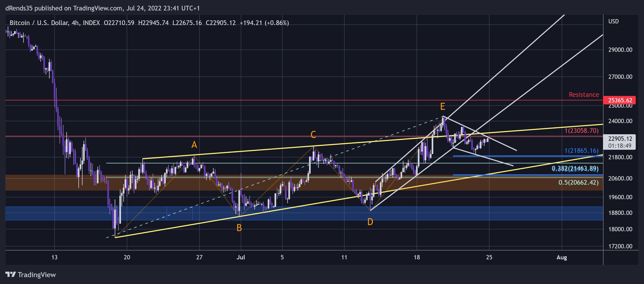
Task: Click the orange wave label B
Action: coord(239,228)
